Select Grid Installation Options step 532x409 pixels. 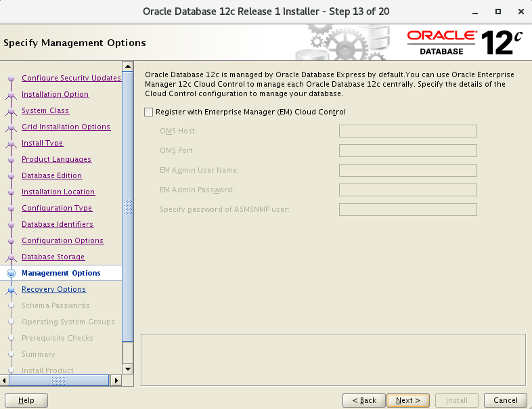66,127
